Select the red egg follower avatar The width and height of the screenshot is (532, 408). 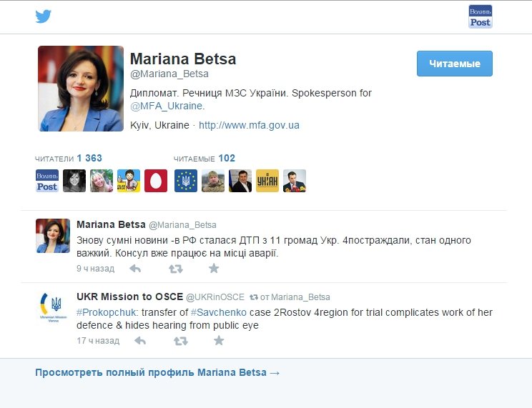[x=156, y=181]
